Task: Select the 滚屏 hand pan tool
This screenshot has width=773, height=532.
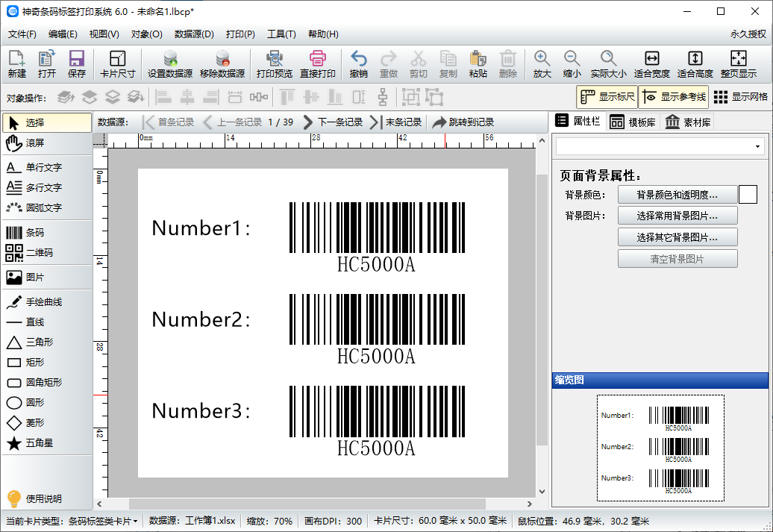Action: (47, 143)
